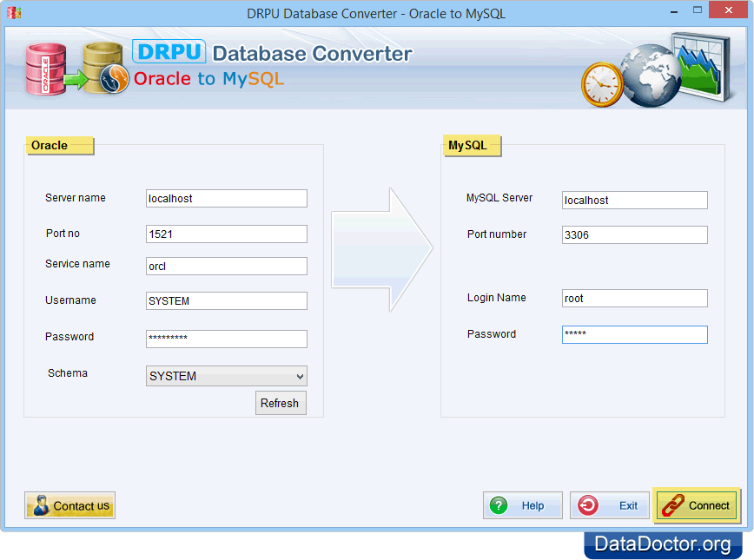This screenshot has height=560, width=754.
Task: Focus the MySQL Port number field 3306
Action: pyautogui.click(x=635, y=235)
